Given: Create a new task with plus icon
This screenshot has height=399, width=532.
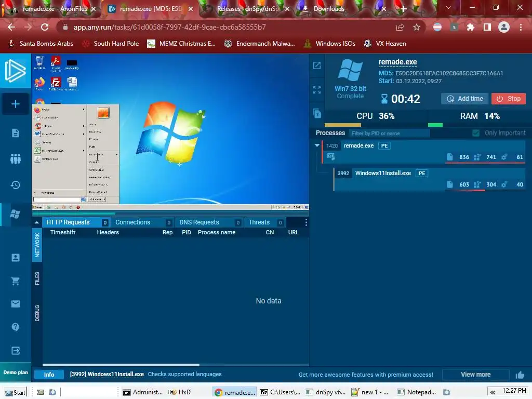Looking at the screenshot, I should click(x=15, y=104).
